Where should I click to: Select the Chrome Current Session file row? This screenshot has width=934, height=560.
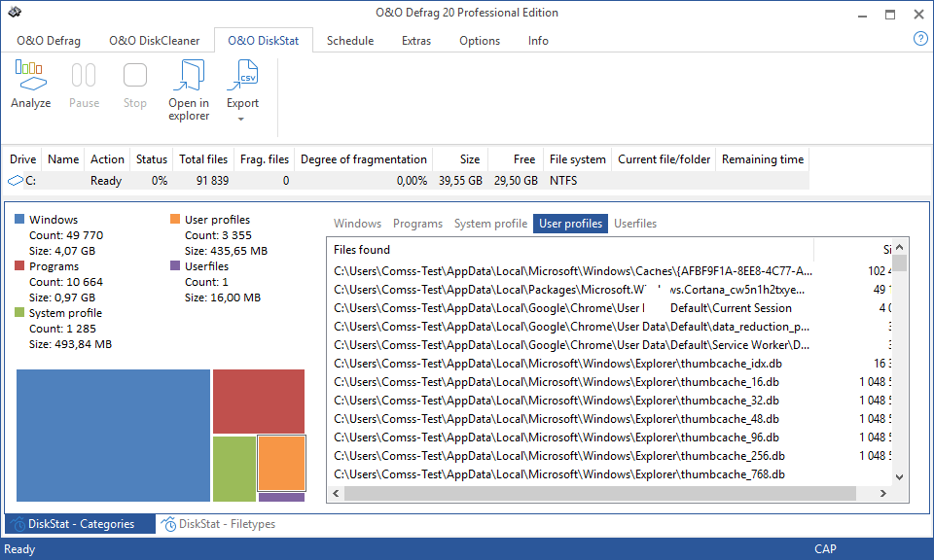[610, 308]
